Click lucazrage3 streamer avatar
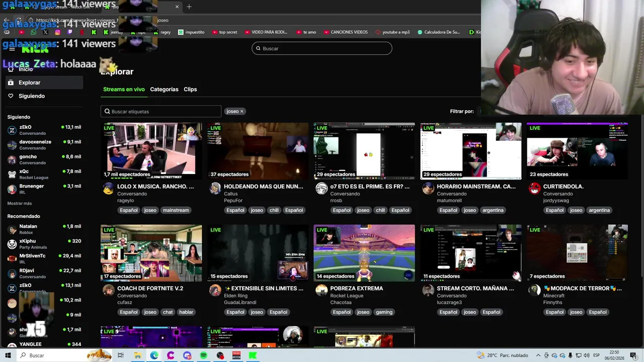 click(428, 291)
